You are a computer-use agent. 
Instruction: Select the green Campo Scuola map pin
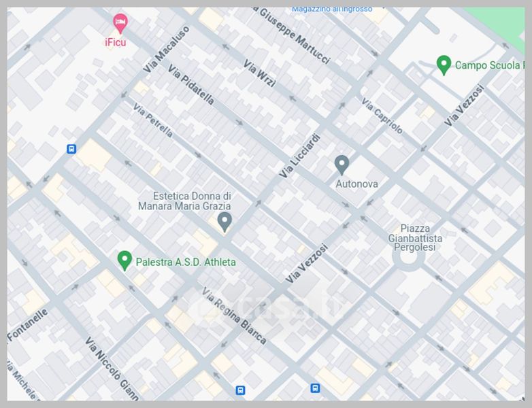[x=444, y=65]
